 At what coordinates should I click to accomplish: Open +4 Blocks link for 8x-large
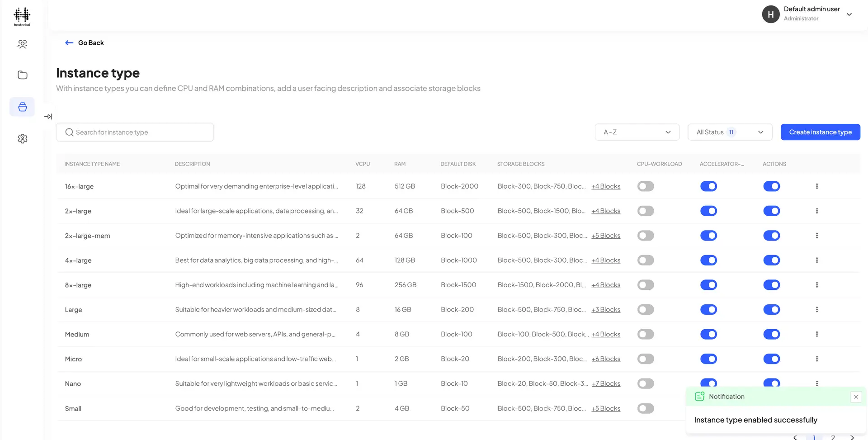click(x=606, y=284)
